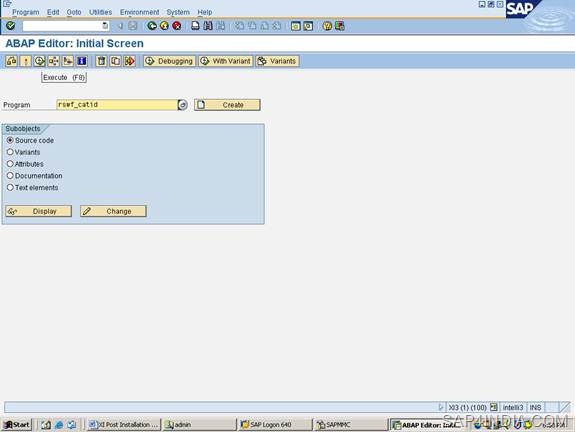Click the Delete trash can icon

coord(101,61)
